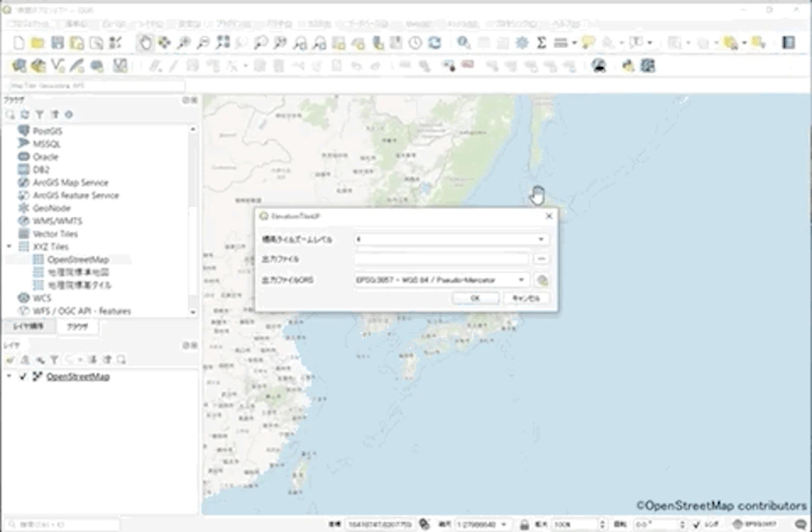Toggle visibility of the OpenStreetMap layer
This screenshot has width=812, height=532.
23,376
